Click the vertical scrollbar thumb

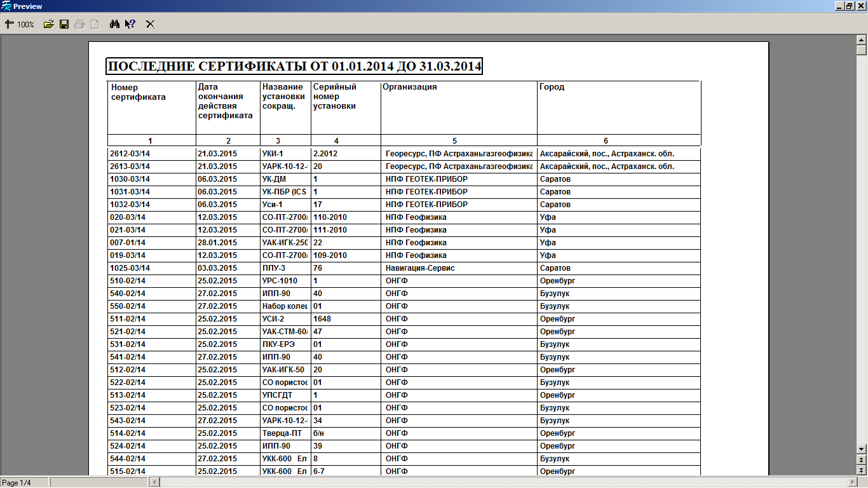[x=862, y=50]
